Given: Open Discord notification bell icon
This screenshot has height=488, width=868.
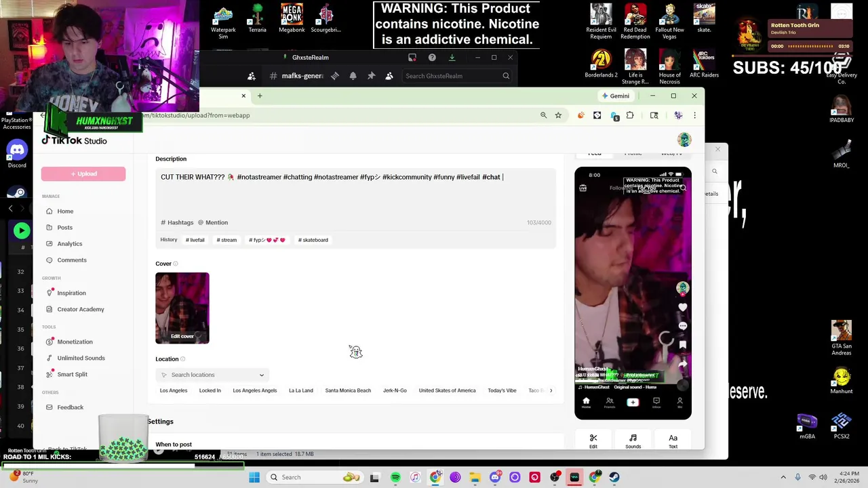Looking at the screenshot, I should [x=353, y=76].
